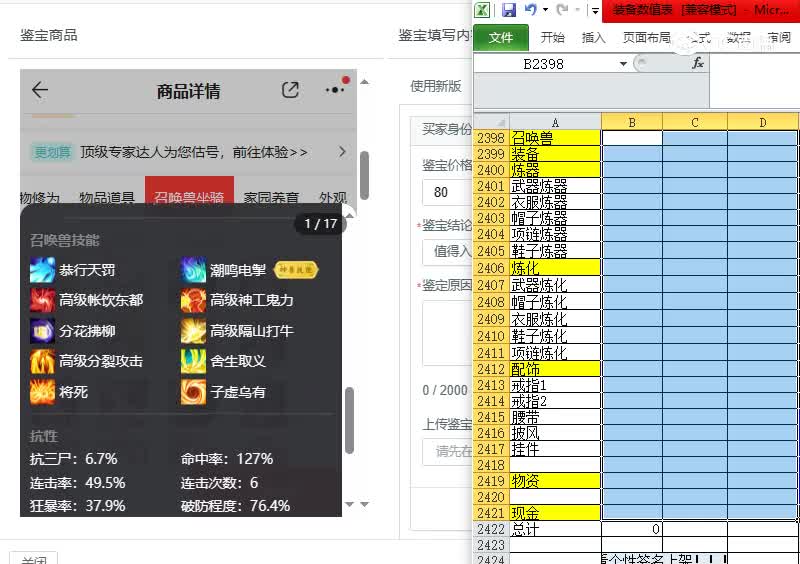Click the 高级分裂攻击 skill icon
This screenshot has width=800, height=564.
pos(42,361)
